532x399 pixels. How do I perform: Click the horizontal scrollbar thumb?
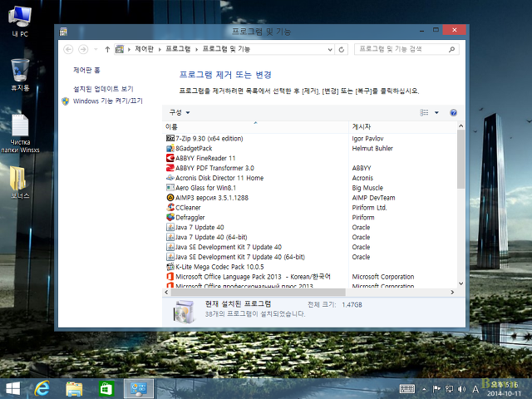[259, 292]
